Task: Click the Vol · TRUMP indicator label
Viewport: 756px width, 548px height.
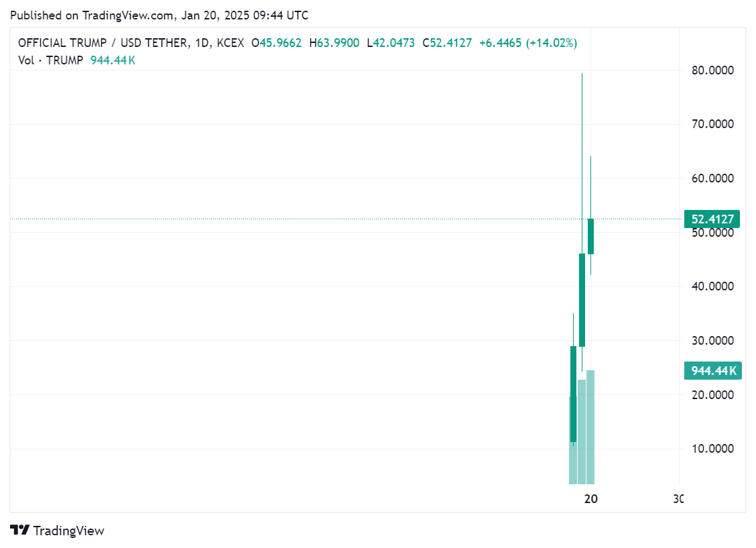Action: (x=51, y=60)
